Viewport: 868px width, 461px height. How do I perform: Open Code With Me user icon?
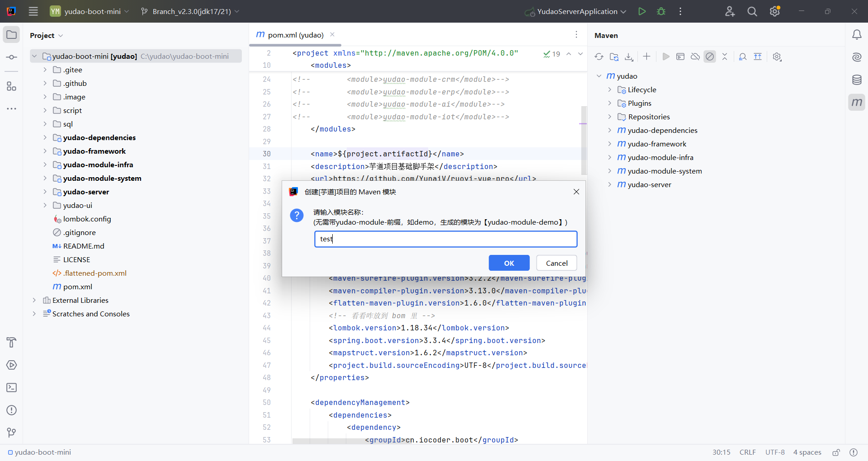tap(730, 11)
